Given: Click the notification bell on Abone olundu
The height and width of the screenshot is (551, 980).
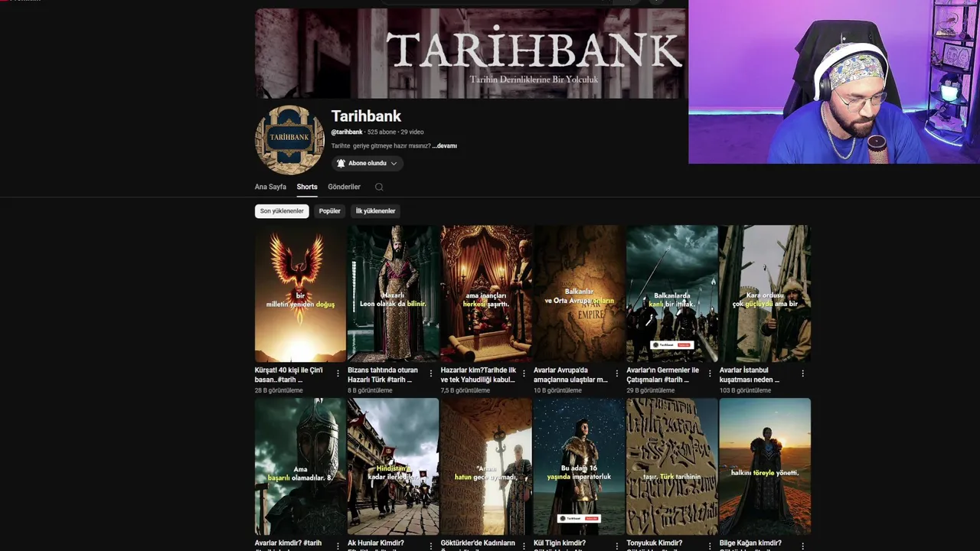Looking at the screenshot, I should tap(341, 163).
